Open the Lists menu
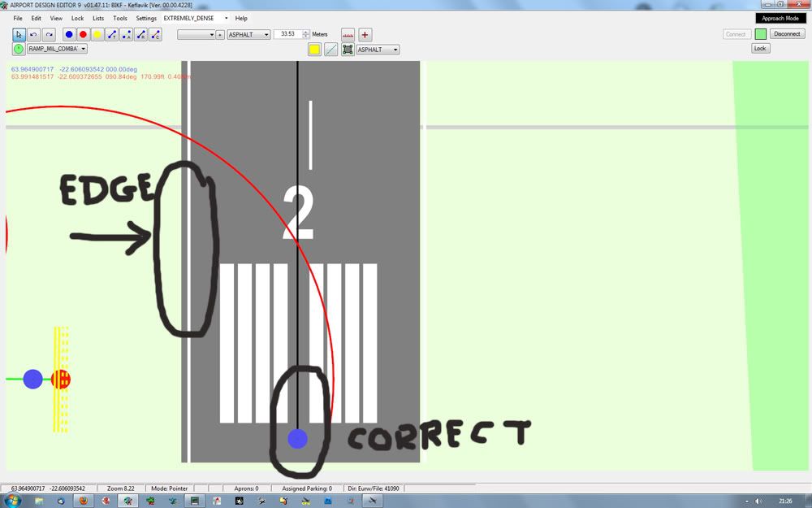This screenshot has width=812, height=508. 97,18
